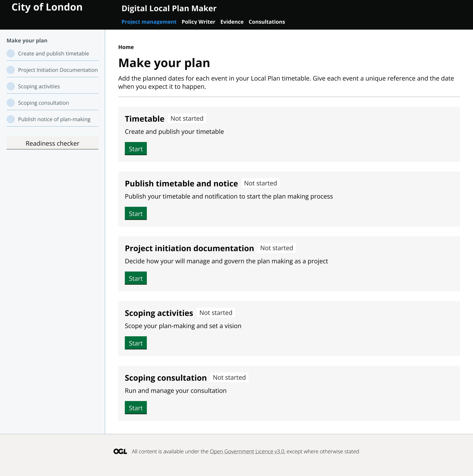
Task: Open the Readiness checker
Action: click(52, 143)
